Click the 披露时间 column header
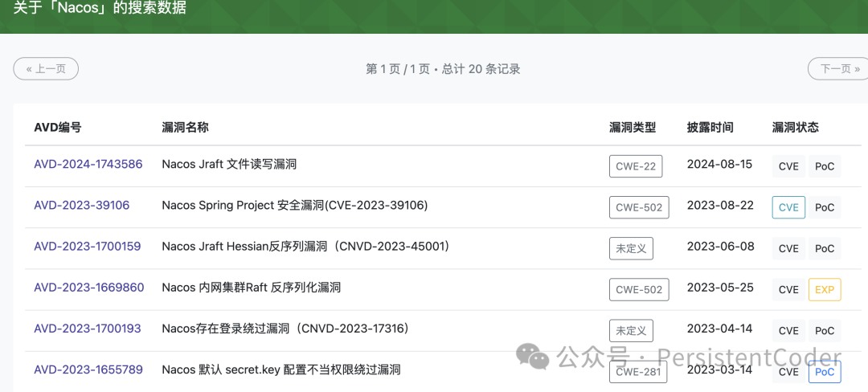 710,127
